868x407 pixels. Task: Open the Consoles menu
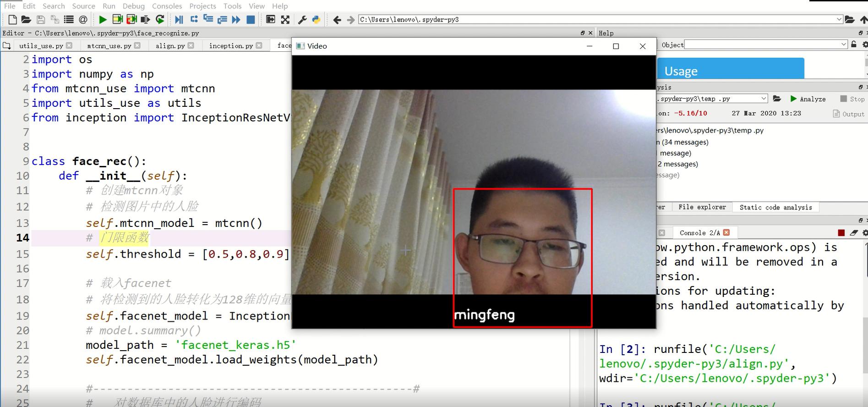167,6
